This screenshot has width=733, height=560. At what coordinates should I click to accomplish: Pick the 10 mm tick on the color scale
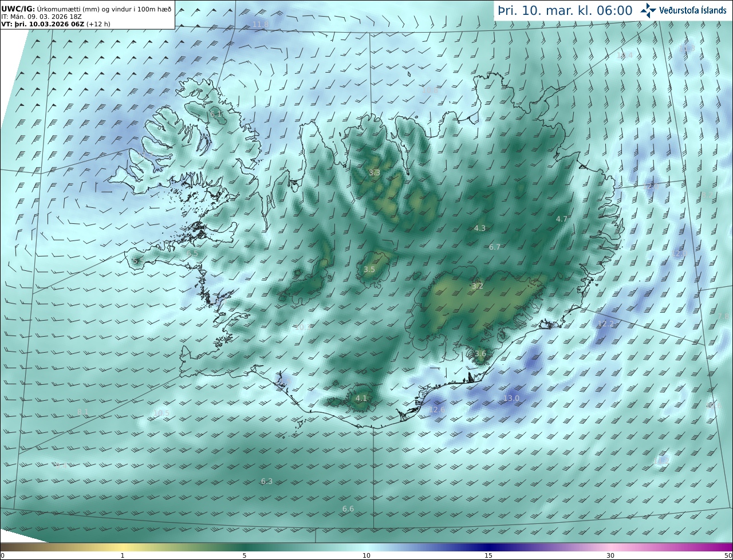366,555
